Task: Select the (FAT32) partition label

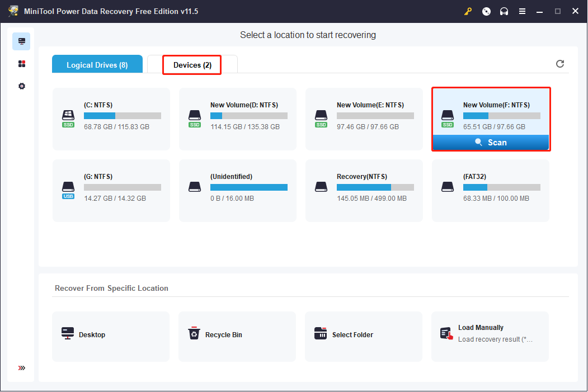Action: coord(475,177)
